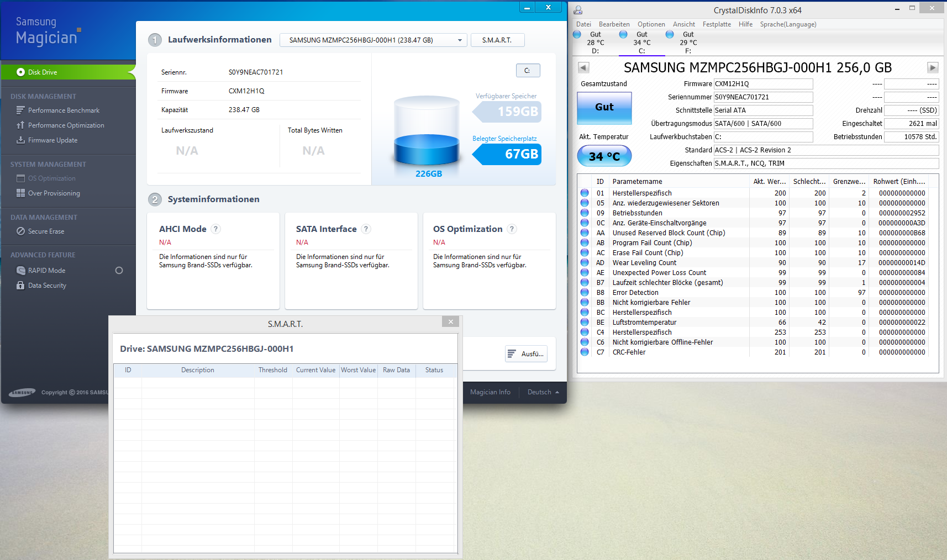Open Performance Optimization section
The height and width of the screenshot is (560, 947).
pos(66,125)
